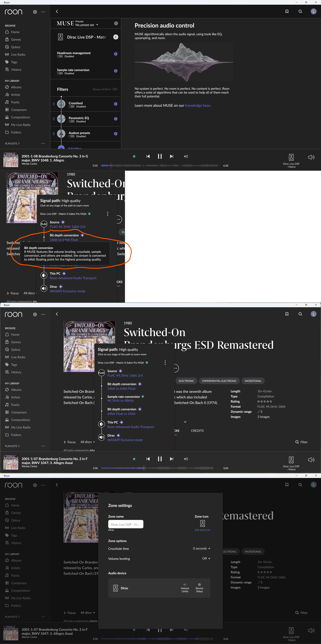This screenshot has height=644, width=321.
Task: Collapse the Dirac Live DSP zone header arrow
Action: 116,37
